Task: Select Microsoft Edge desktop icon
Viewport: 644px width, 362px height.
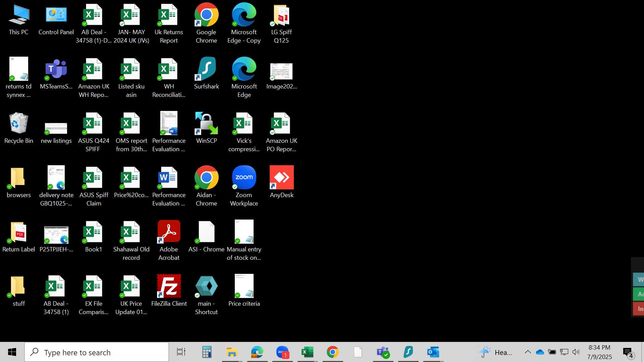Action: pos(244,78)
